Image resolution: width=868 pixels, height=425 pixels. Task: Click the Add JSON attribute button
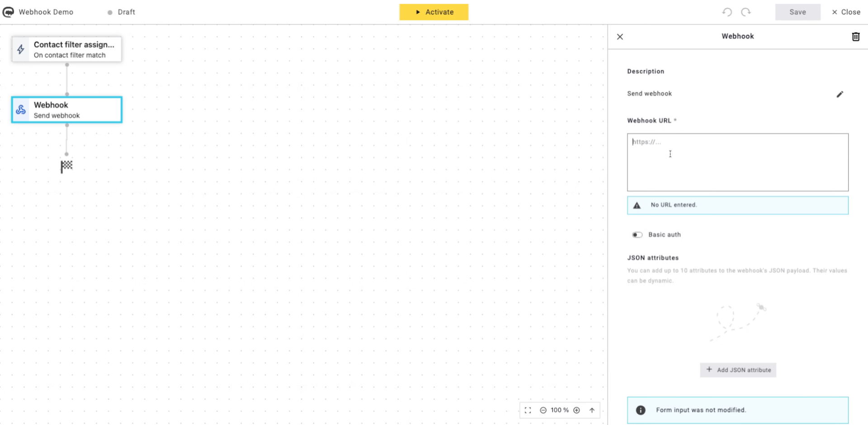click(x=738, y=370)
